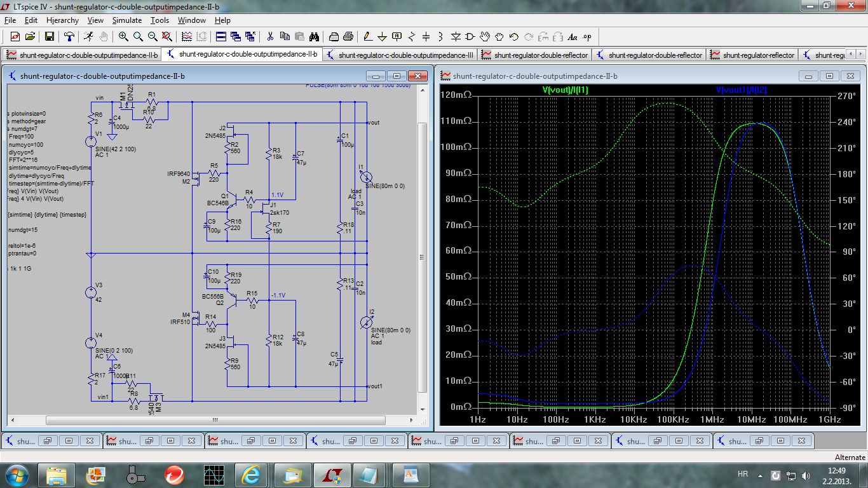
Task: Open a file with folder icon
Action: (30, 36)
